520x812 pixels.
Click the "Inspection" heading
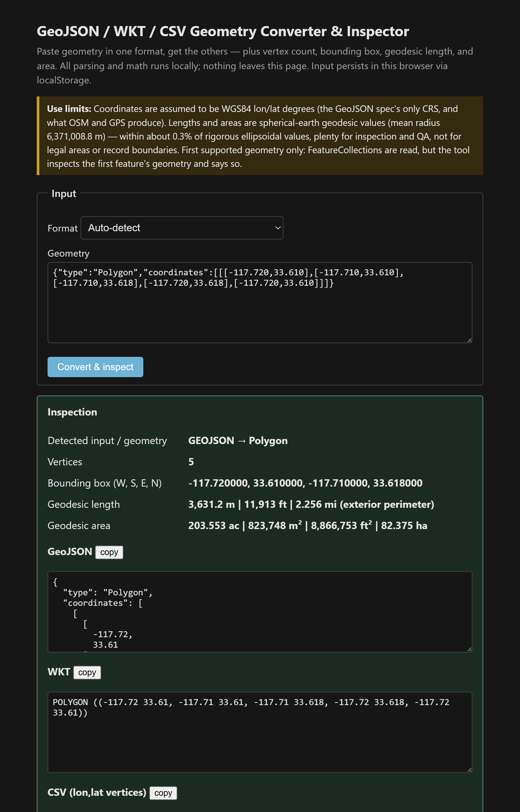click(x=72, y=412)
